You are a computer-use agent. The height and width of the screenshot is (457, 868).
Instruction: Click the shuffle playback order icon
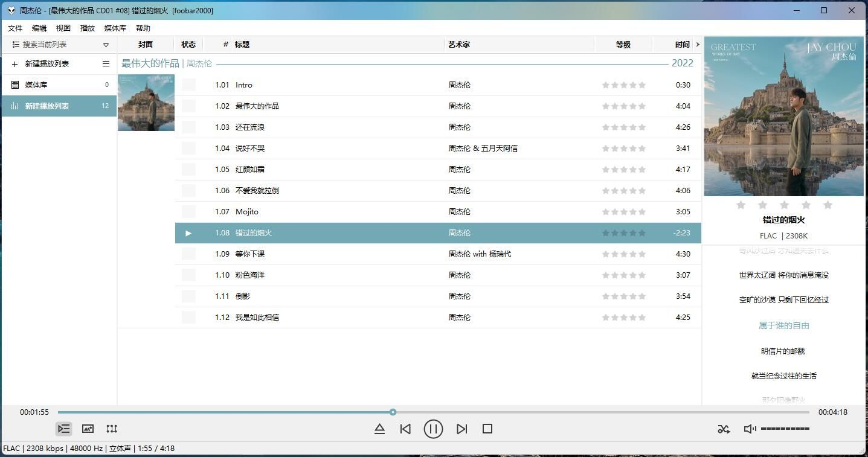click(x=724, y=429)
